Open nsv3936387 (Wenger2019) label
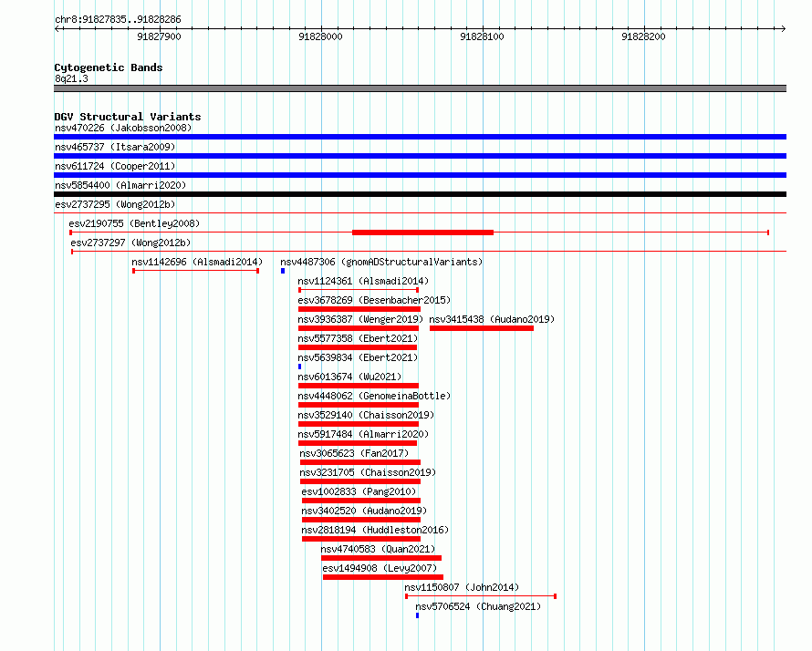The image size is (812, 651). (360, 319)
